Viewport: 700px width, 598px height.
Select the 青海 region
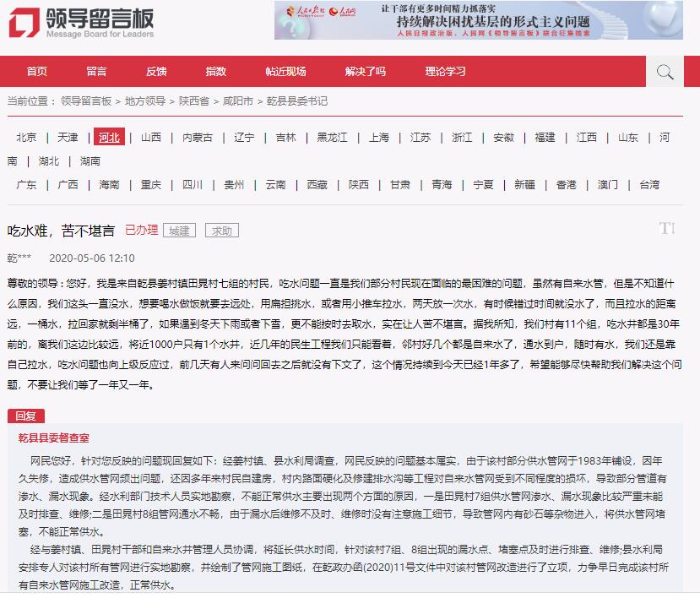tap(442, 184)
